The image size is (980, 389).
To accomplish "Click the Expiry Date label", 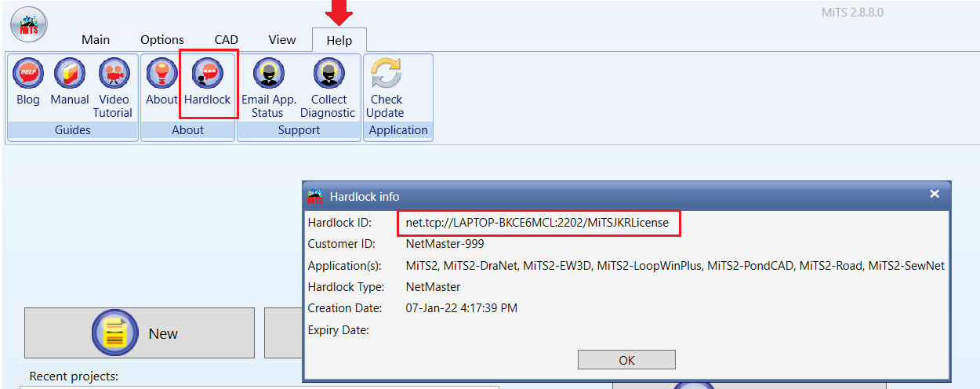I will 339,330.
